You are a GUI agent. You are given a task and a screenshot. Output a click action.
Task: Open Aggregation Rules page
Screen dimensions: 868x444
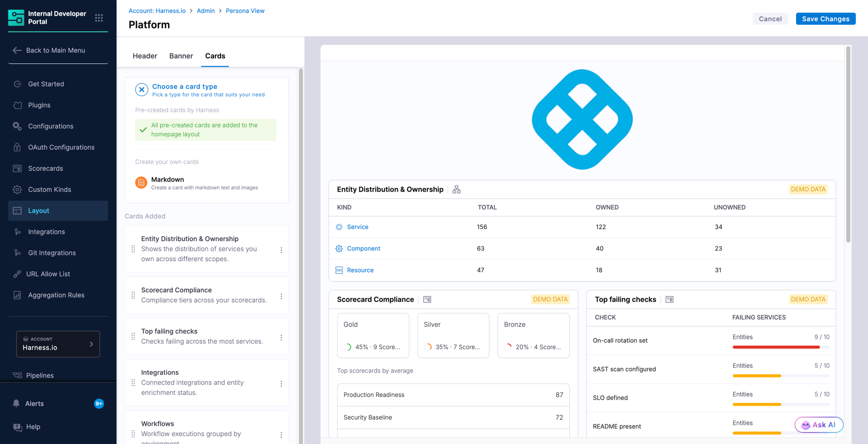[x=58, y=295]
